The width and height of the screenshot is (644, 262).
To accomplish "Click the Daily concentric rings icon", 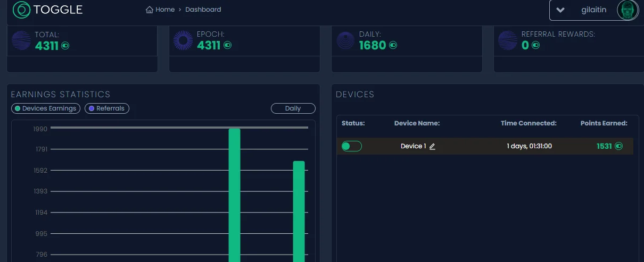I will coord(346,40).
